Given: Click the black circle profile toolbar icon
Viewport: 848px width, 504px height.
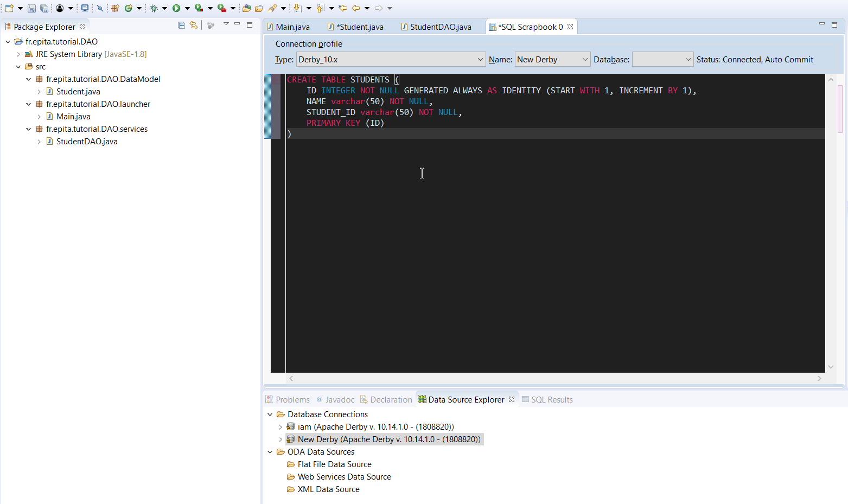Looking at the screenshot, I should tap(60, 8).
